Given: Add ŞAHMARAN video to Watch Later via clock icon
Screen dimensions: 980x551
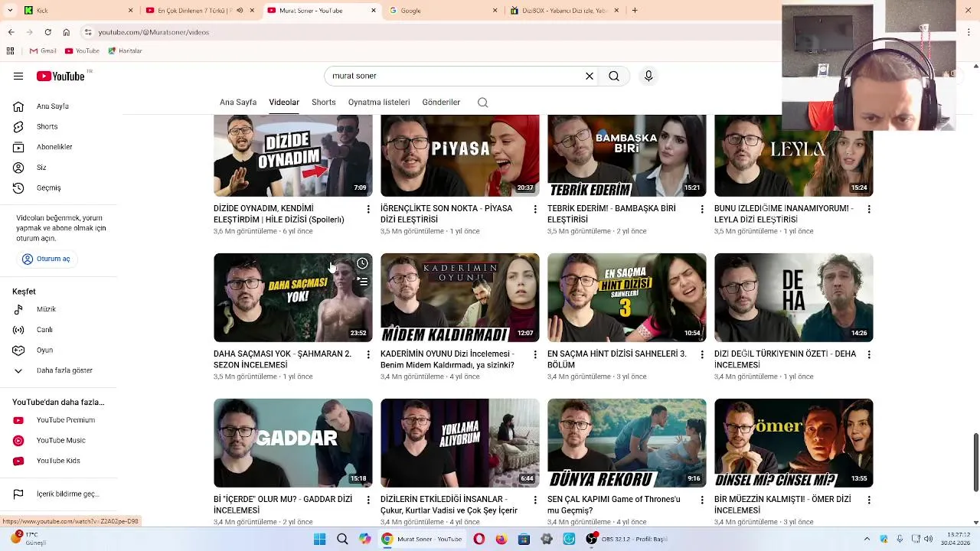Looking at the screenshot, I should click(362, 263).
